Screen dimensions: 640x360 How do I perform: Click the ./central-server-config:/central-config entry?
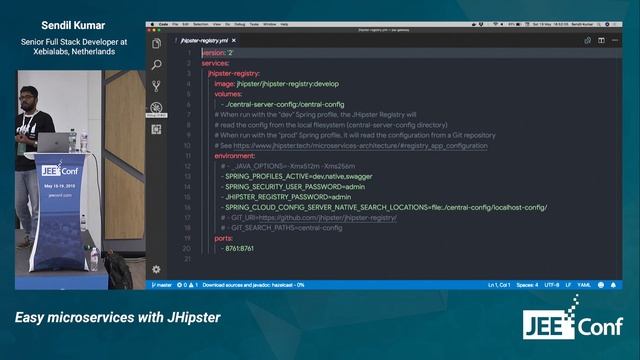[284, 104]
